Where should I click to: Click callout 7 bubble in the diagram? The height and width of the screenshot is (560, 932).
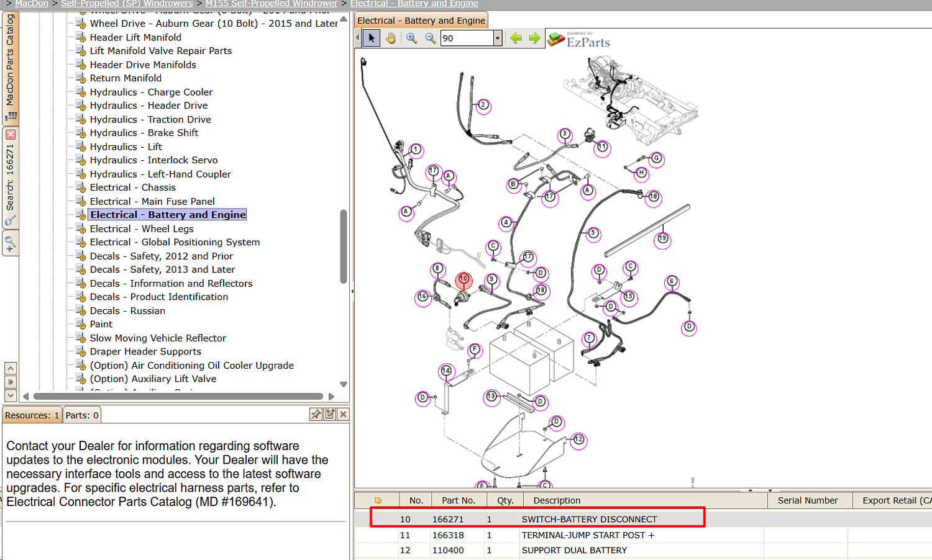[590, 338]
